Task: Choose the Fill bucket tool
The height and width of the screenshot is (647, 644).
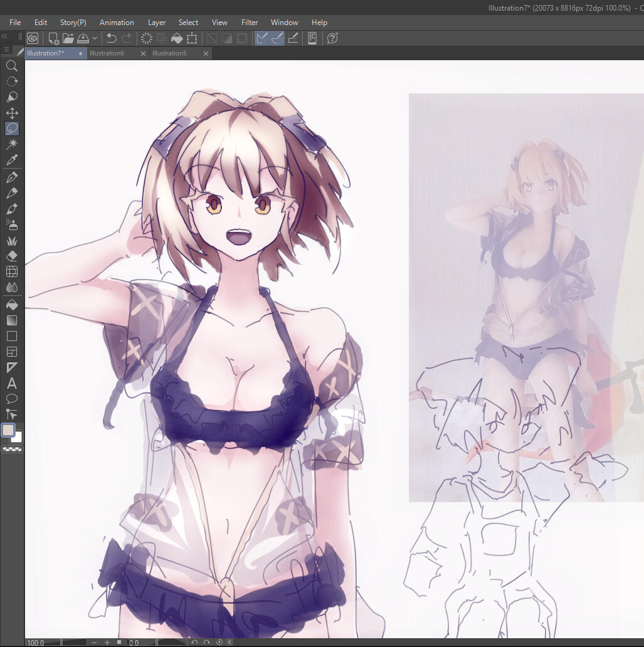Action: pyautogui.click(x=11, y=305)
